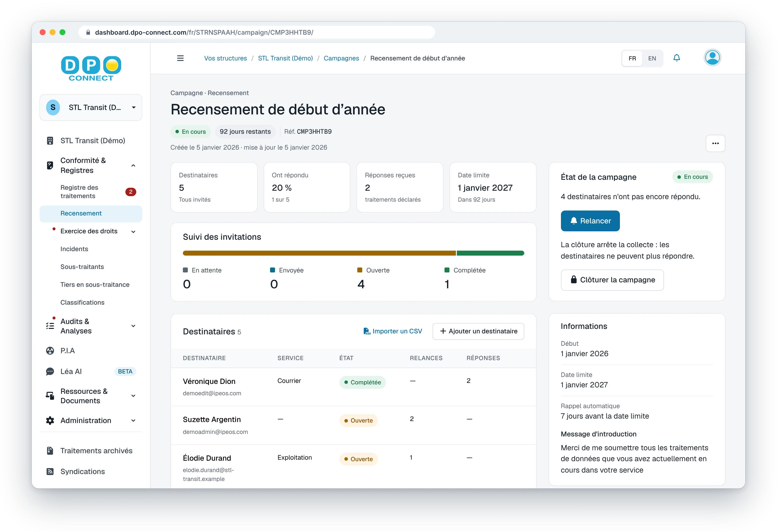Open Registre des traitements menu item
This screenshot has width=777, height=532.
tap(91, 192)
